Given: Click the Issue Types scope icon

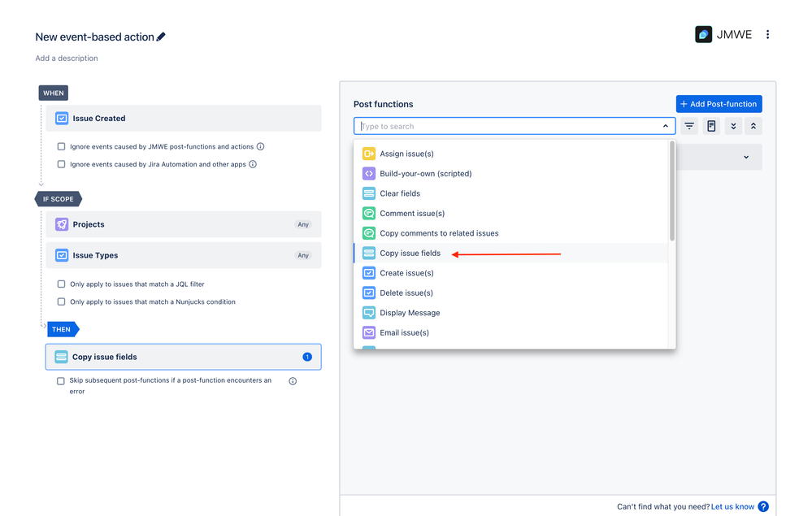Looking at the screenshot, I should click(62, 255).
